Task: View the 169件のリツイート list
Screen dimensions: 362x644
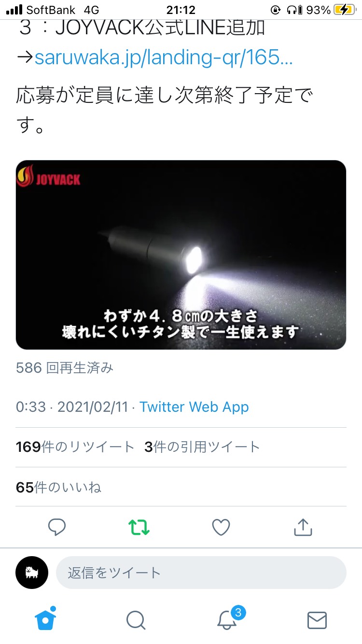Action: (75, 447)
